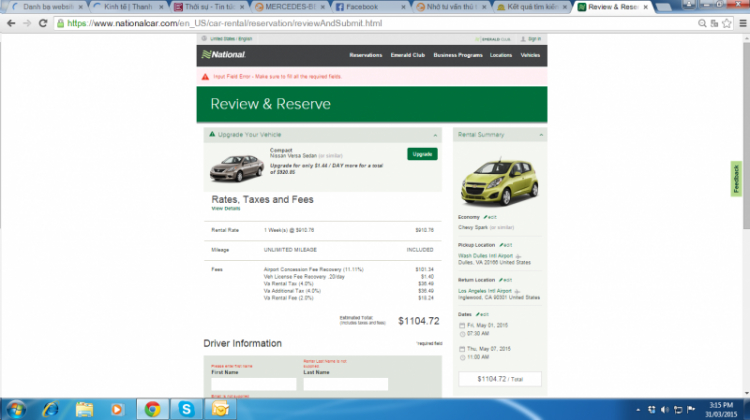Click the red input field error warning icon
Screen dimensions: 750x420
coord(205,77)
